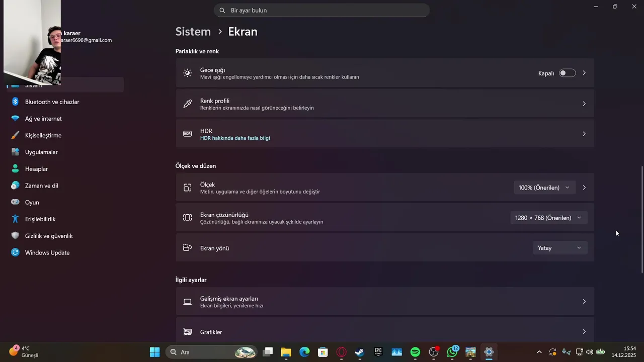Toggle the Gece ışığı switch
Image resolution: width=644 pixels, height=362 pixels.
pos(568,73)
